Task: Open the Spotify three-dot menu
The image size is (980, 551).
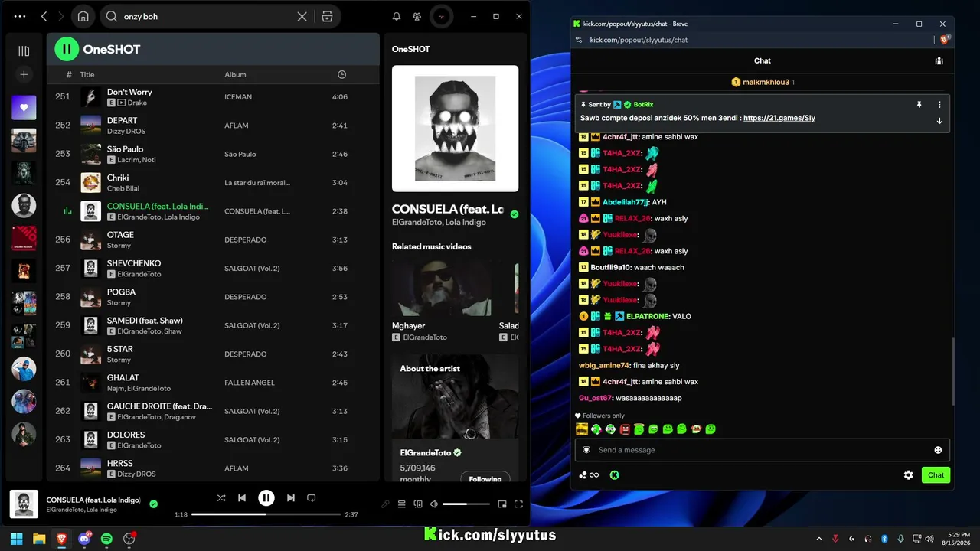Action: point(19,16)
